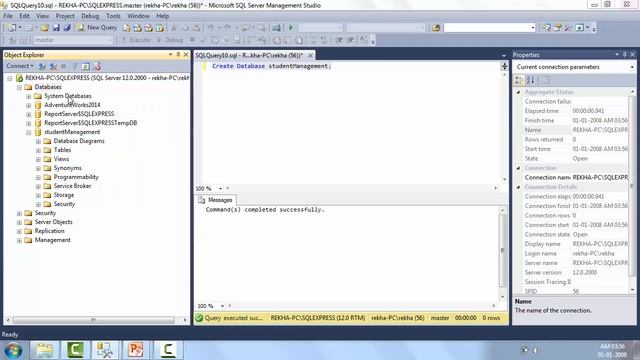Pin the Object Explorer panel
The width and height of the screenshot is (640, 360).
pyautogui.click(x=178, y=55)
